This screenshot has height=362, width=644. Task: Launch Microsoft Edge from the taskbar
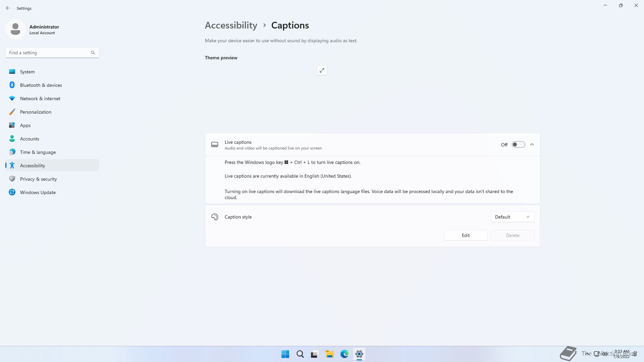[x=344, y=354]
